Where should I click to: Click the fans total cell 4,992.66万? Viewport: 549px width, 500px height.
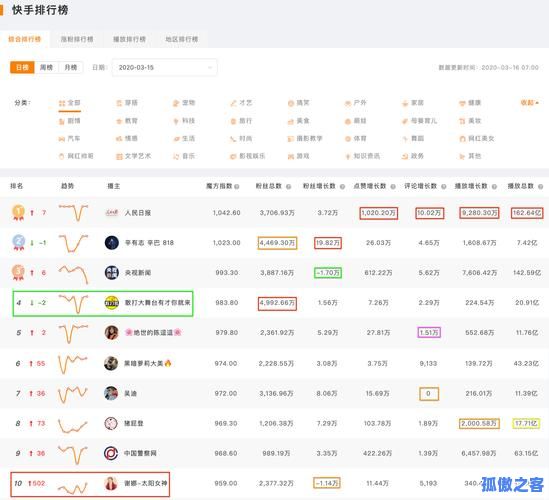point(277,303)
